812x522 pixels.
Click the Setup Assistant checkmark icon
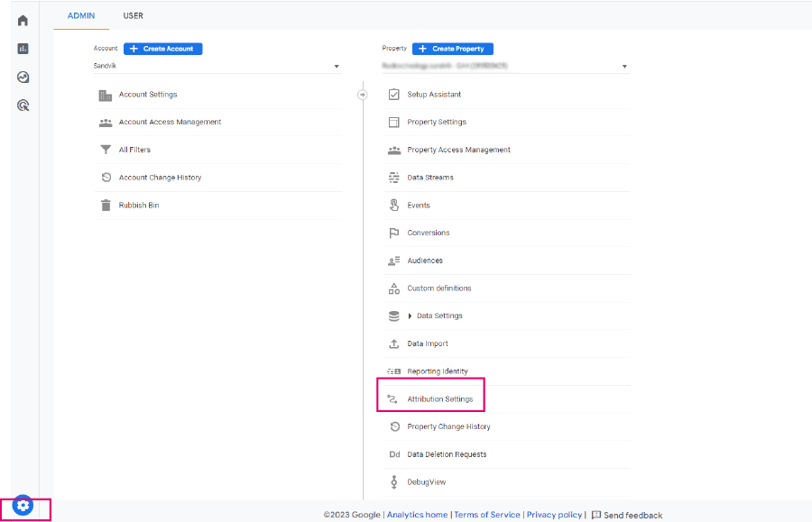coord(394,94)
